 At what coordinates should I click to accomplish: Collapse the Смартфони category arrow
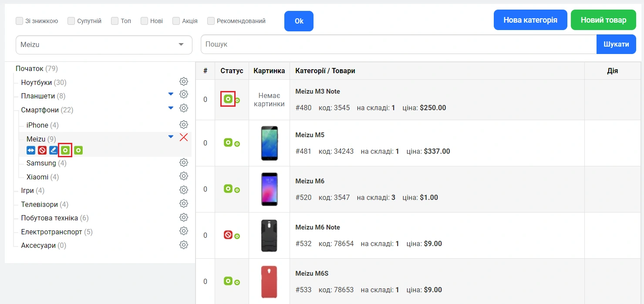coord(171,108)
